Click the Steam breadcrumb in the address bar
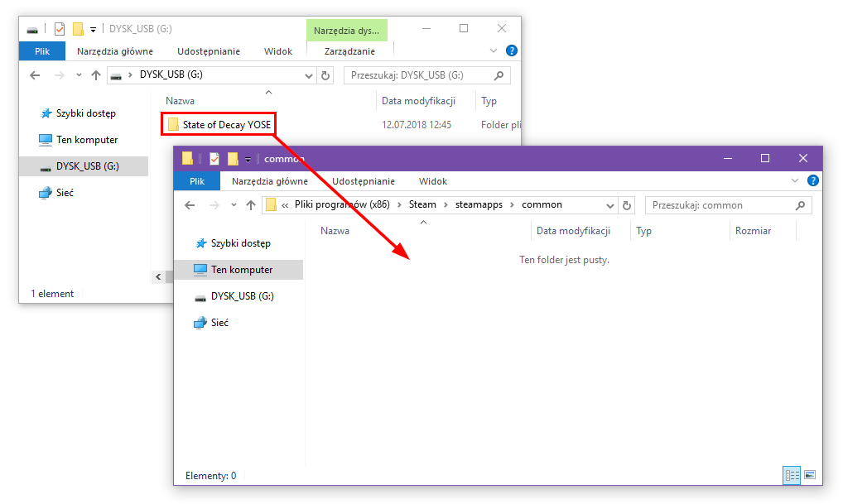Viewport: 843px width, 504px height. [x=421, y=204]
